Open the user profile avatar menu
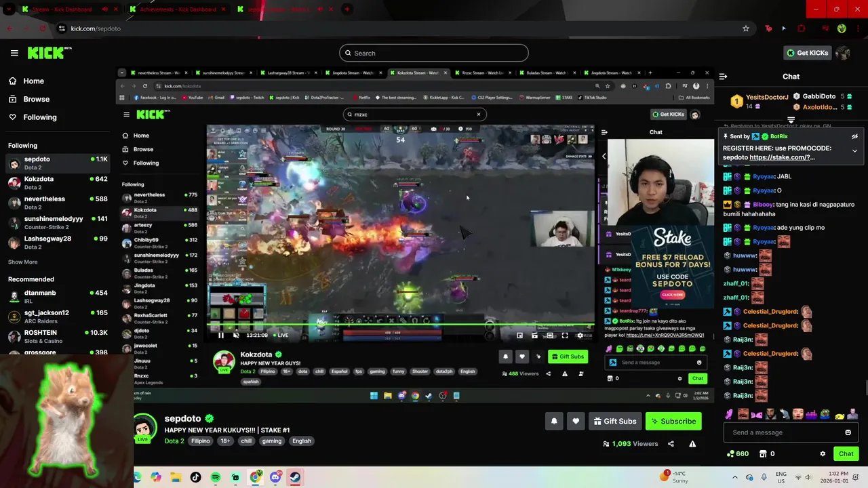Image resolution: width=868 pixels, height=488 pixels. pyautogui.click(x=843, y=53)
